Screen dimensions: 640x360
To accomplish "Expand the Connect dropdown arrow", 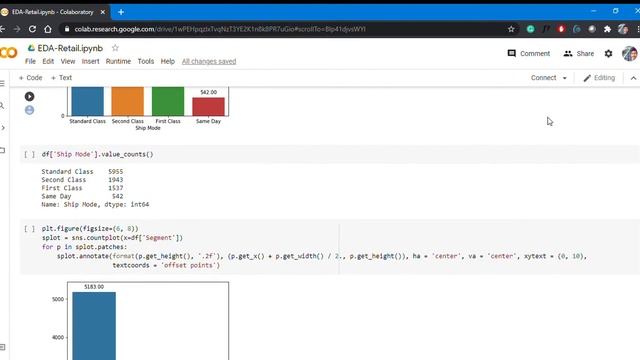I will click(x=564, y=78).
